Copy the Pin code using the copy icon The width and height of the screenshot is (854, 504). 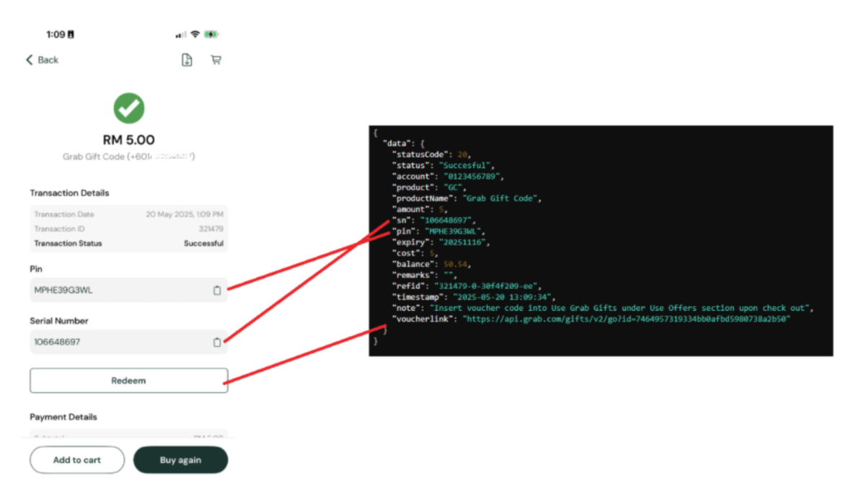[217, 291]
